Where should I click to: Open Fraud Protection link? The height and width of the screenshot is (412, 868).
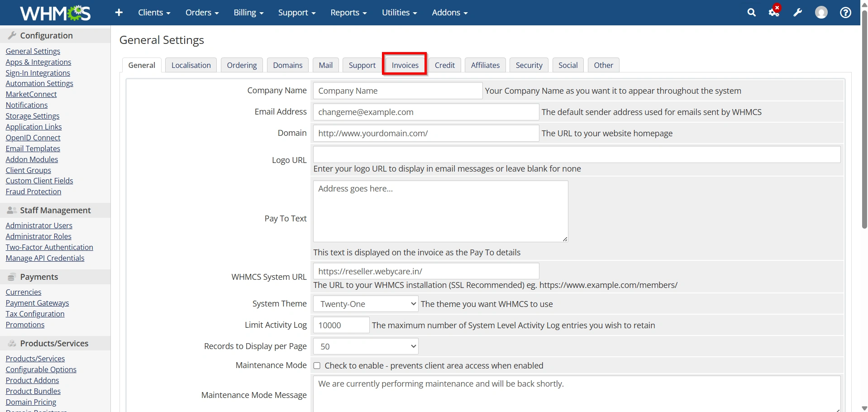[33, 192]
